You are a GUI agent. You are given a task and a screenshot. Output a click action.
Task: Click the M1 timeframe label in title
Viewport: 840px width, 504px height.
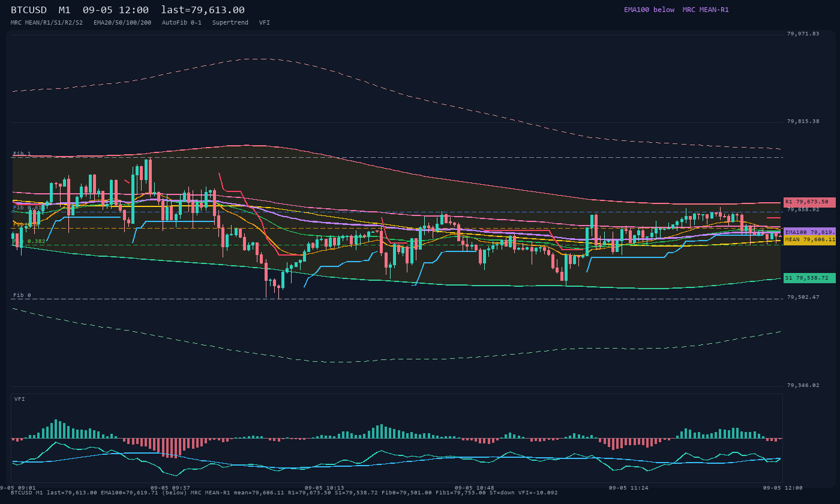pyautogui.click(x=65, y=10)
